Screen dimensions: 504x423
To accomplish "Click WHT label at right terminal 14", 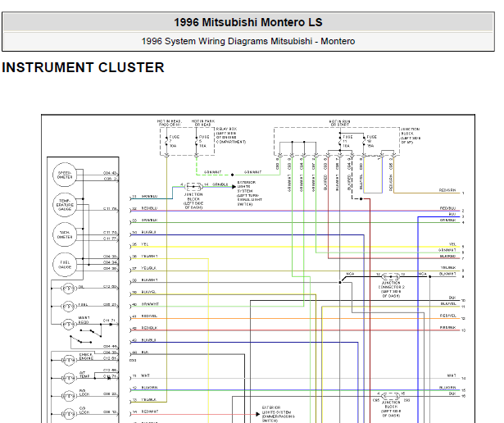I will click(x=452, y=375).
